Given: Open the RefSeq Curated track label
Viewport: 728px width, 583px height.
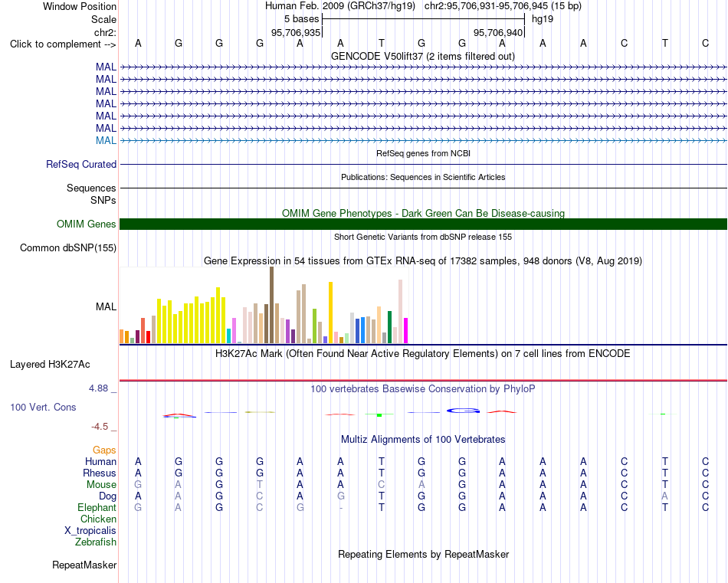Looking at the screenshot, I should (80, 164).
